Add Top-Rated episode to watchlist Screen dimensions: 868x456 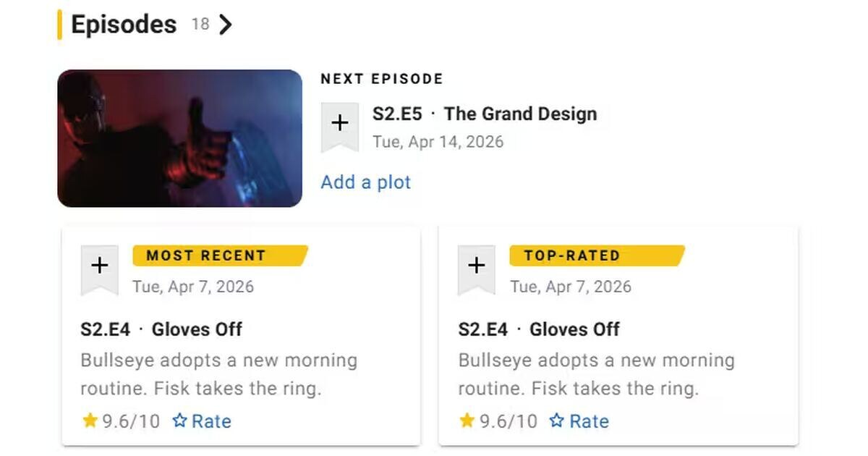[476, 267]
